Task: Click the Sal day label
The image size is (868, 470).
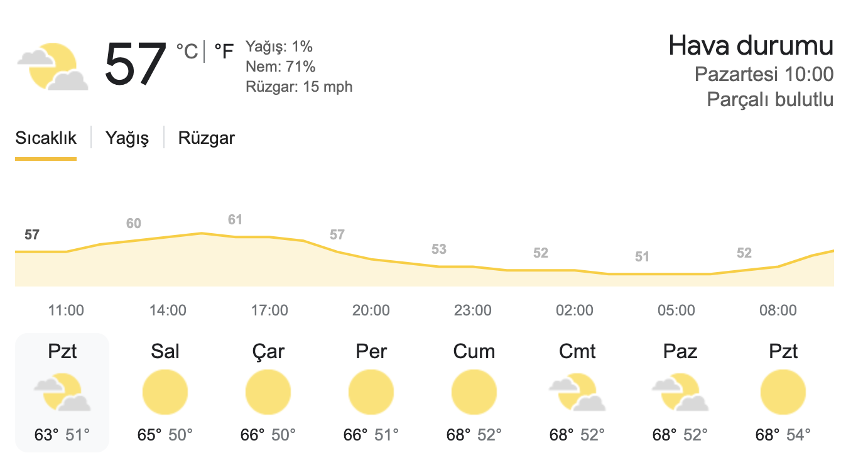Action: (165, 351)
